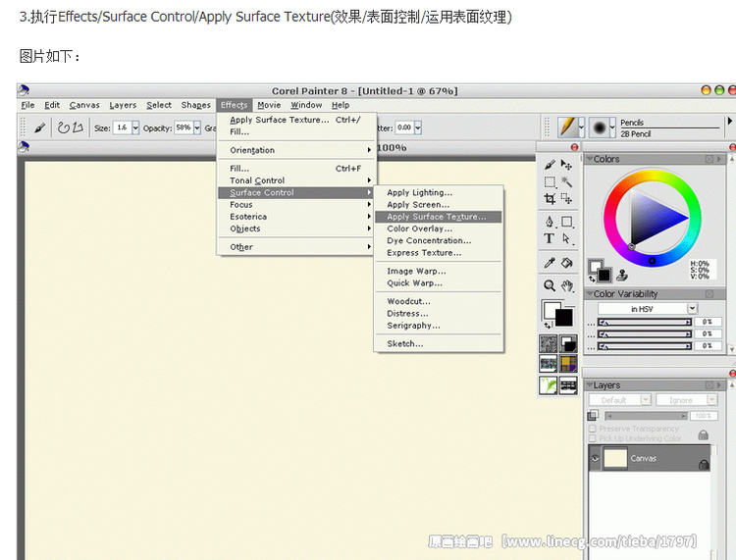Image resolution: width=736 pixels, height=560 pixels.
Task: Open the Nozzle selector in toolbox
Action: click(568, 385)
